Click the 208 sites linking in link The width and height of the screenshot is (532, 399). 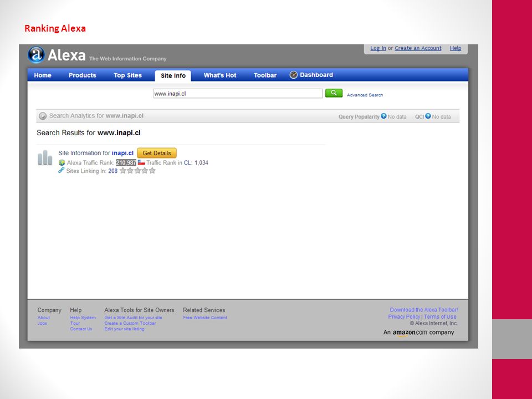(113, 171)
